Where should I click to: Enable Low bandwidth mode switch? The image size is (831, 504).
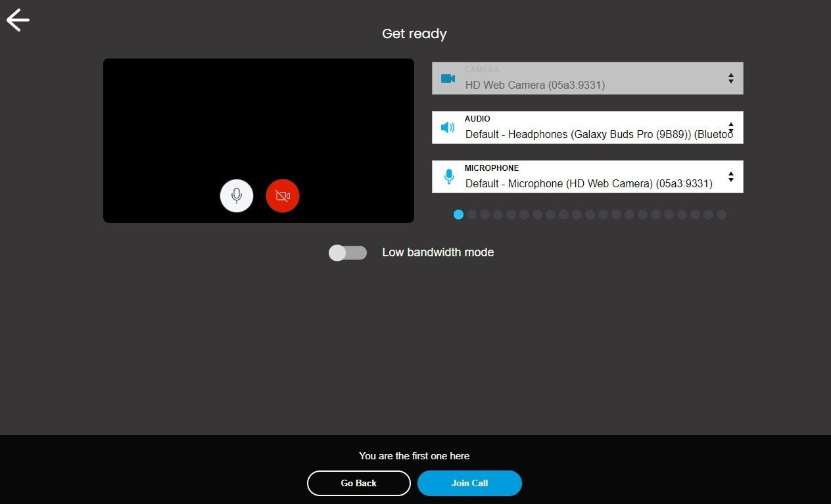coord(348,252)
